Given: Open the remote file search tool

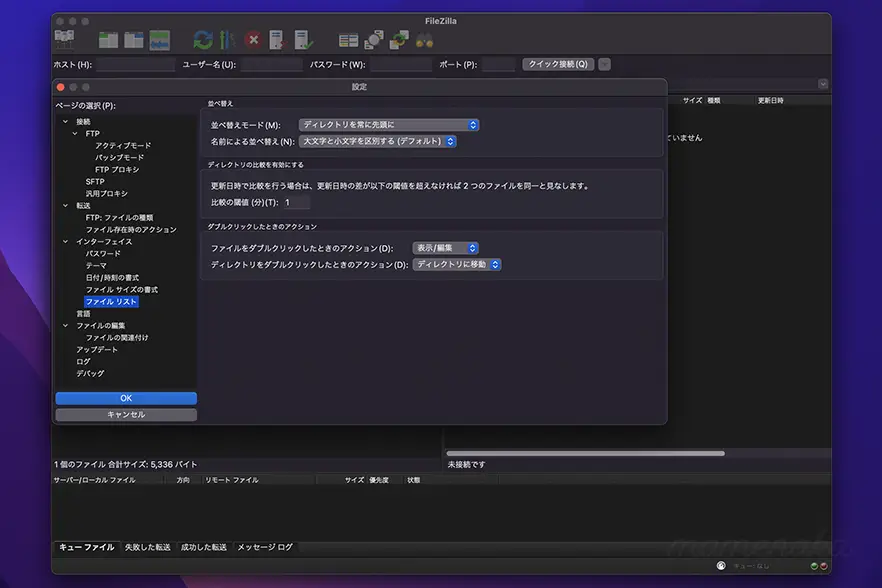Looking at the screenshot, I should tap(424, 40).
